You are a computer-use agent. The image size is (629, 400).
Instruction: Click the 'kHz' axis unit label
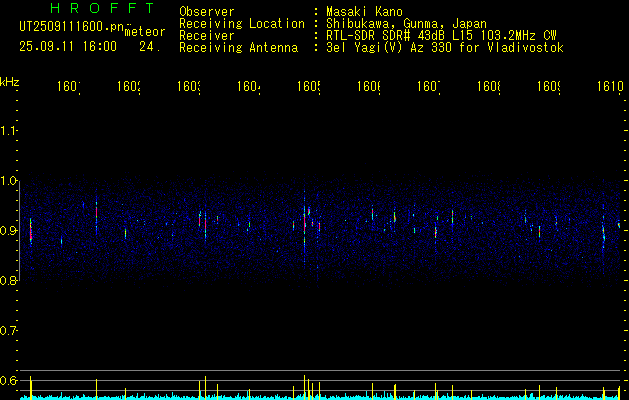(x=9, y=82)
